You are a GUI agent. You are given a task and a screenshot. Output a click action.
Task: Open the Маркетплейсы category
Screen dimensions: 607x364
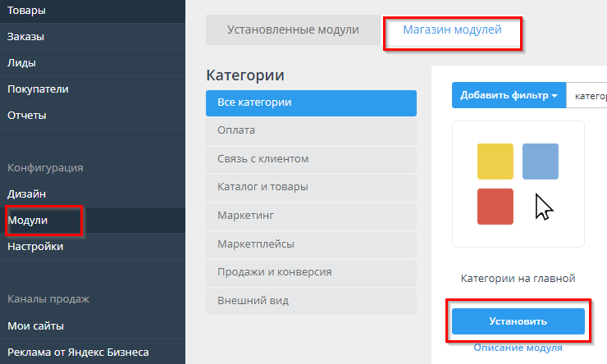(311, 243)
